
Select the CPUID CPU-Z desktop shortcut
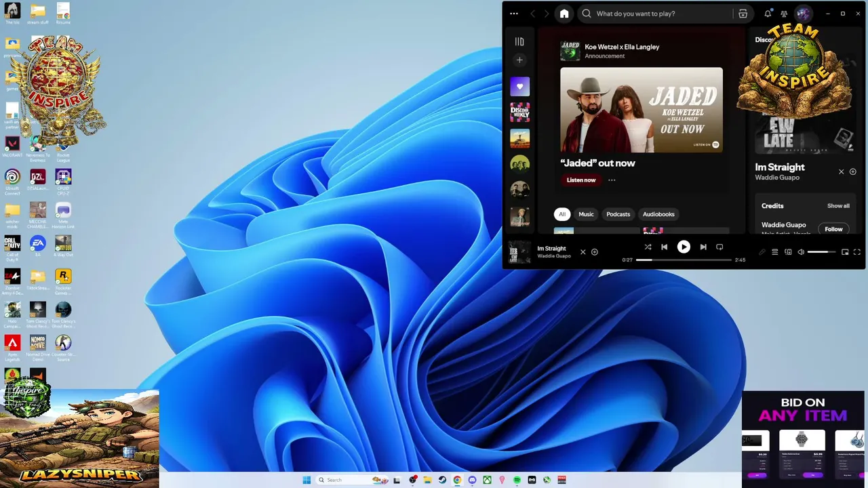click(63, 182)
